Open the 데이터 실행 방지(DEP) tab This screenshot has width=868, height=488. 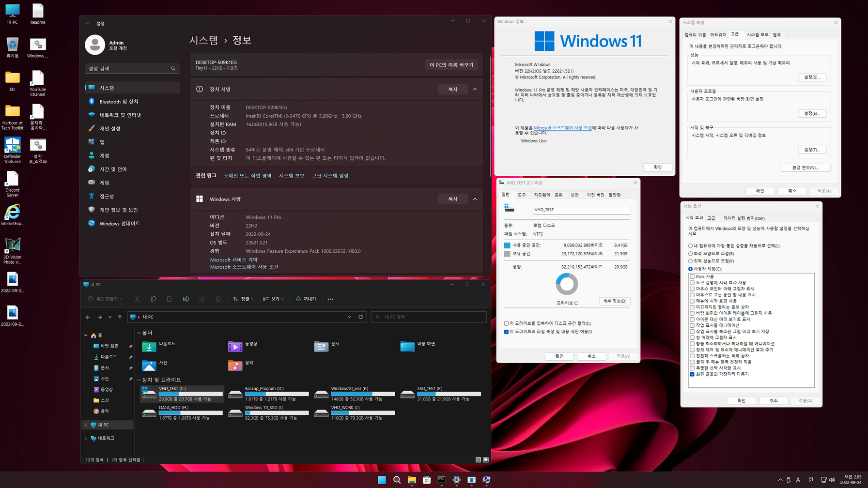coord(744,218)
